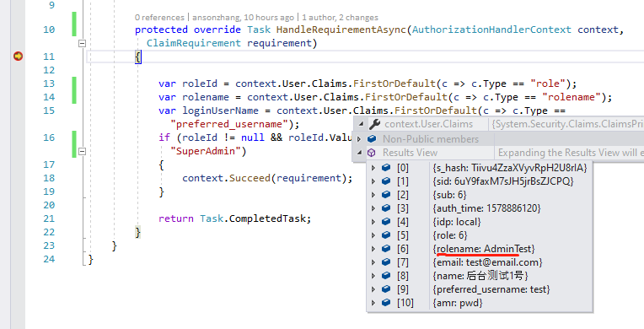Remove the breakpoint on line 11
Image resolution: width=644 pixels, height=329 pixels.
click(18, 56)
